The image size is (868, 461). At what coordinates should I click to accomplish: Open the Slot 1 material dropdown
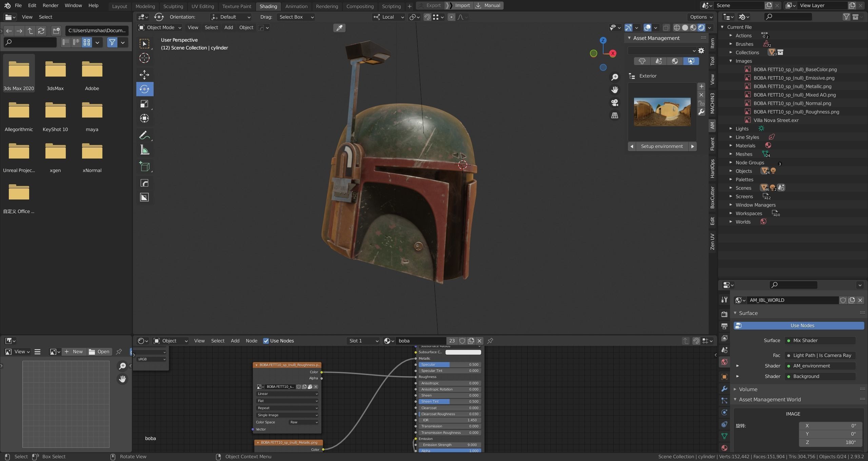tap(363, 341)
